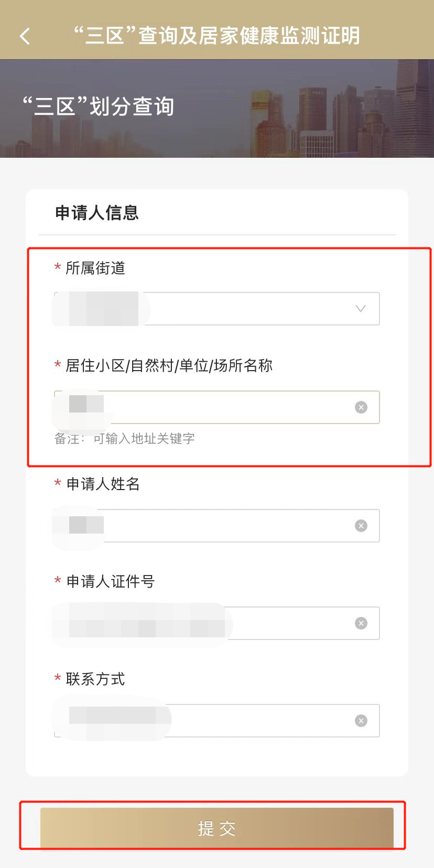Focus the 申请人姓名 input field
This screenshot has width=434, height=868.
point(217,526)
